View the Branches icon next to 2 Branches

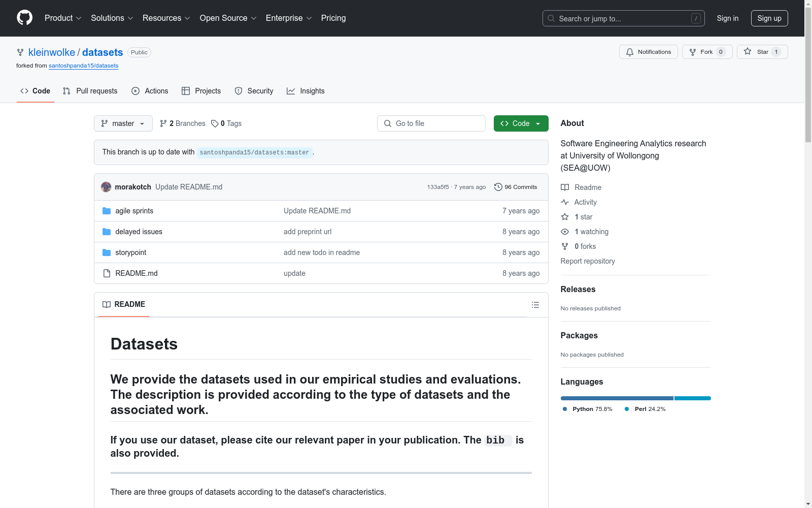(x=163, y=123)
